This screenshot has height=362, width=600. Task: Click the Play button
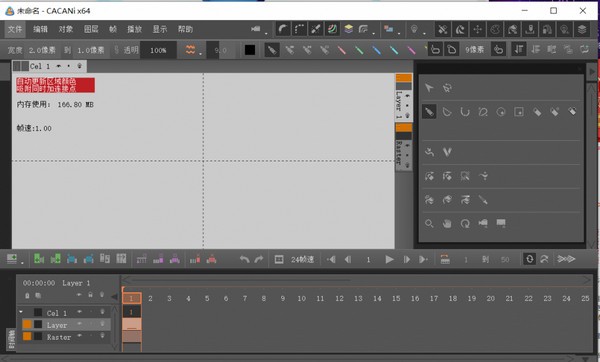pyautogui.click(x=389, y=259)
